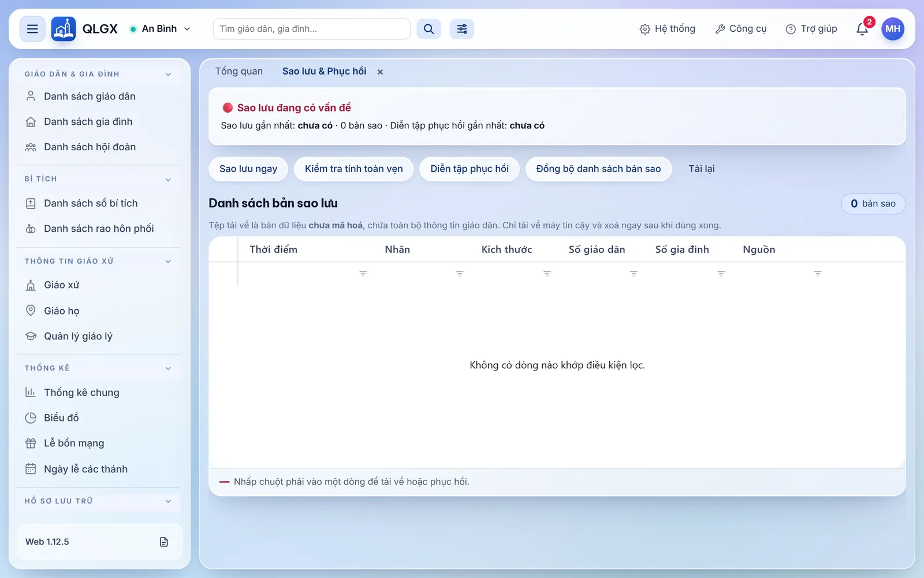Focus the Tìm giáo dân search field
The image size is (924, 578).
pyautogui.click(x=312, y=29)
